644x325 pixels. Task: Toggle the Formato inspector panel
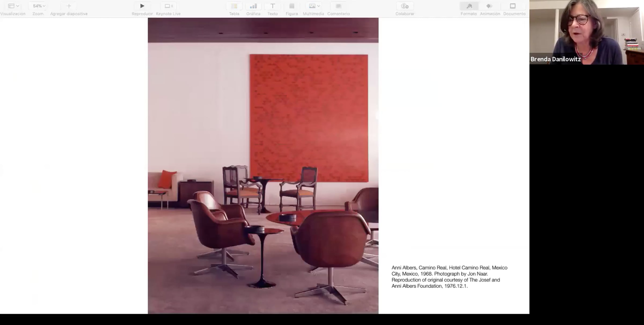tap(469, 6)
